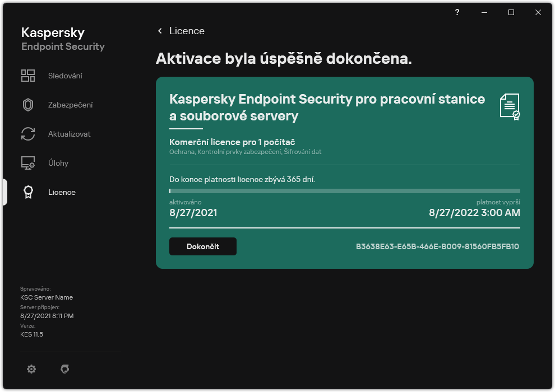This screenshot has height=392, width=555.
Task: Click the Aktualizovat update icon
Action: click(x=27, y=134)
